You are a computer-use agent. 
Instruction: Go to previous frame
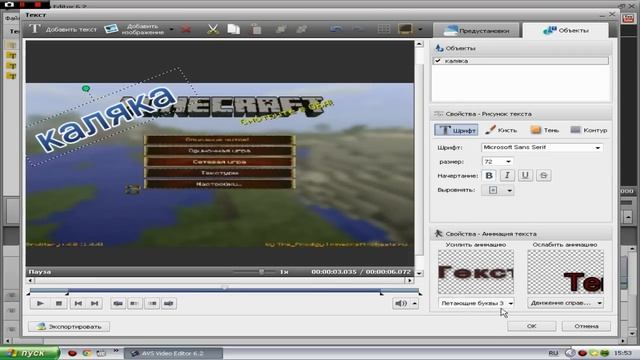[78, 303]
